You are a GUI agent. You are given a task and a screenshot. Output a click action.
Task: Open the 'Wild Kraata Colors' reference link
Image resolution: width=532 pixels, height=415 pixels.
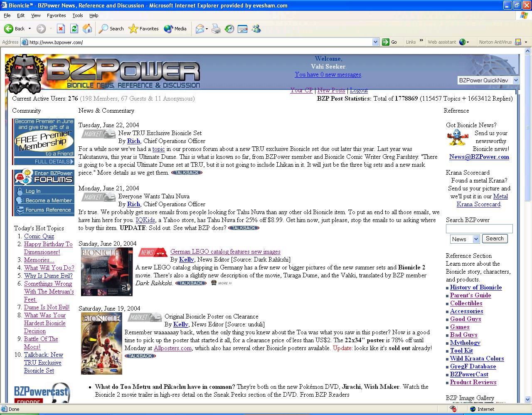tap(477, 358)
